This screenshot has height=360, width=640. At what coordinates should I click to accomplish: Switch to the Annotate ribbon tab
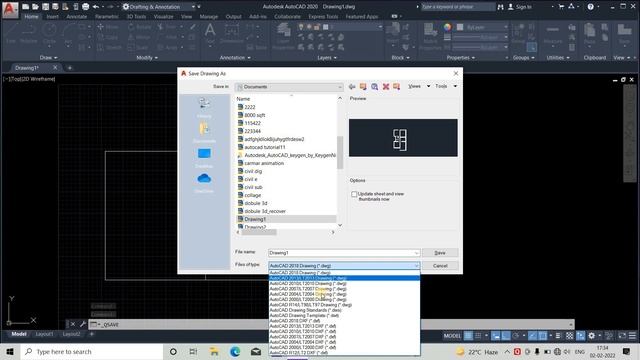click(x=77, y=17)
